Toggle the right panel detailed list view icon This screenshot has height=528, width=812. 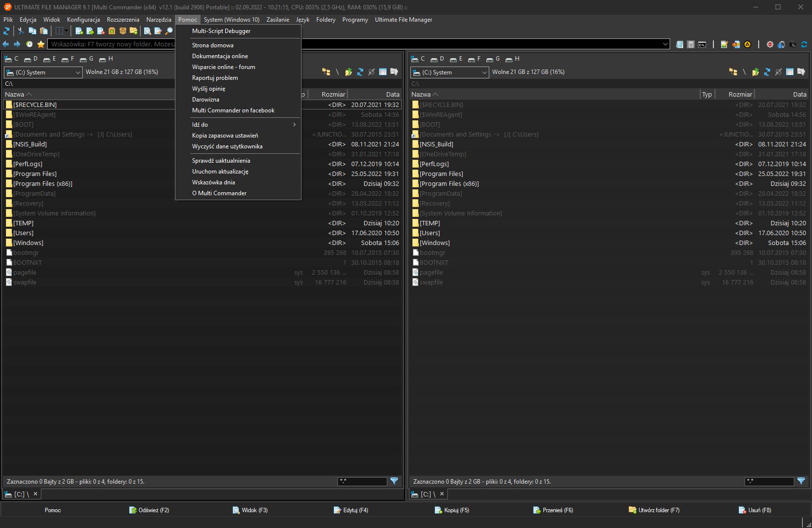coord(790,72)
